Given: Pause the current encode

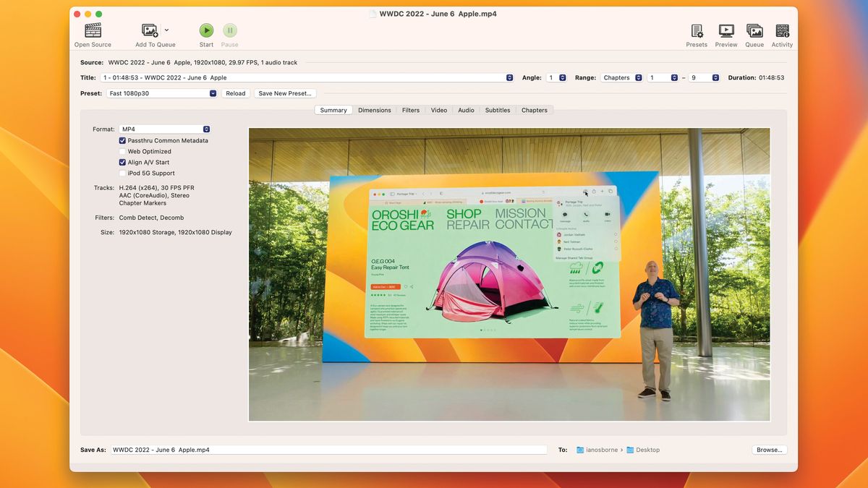Looking at the screenshot, I should [x=229, y=30].
